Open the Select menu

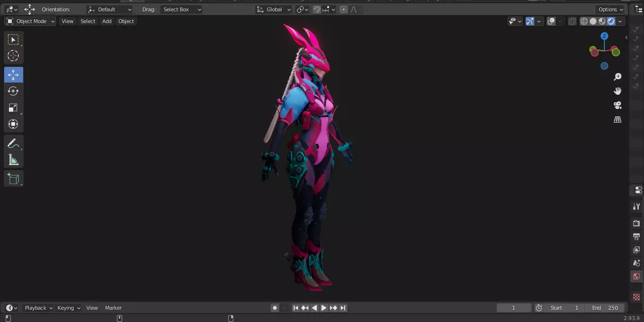pyautogui.click(x=88, y=21)
